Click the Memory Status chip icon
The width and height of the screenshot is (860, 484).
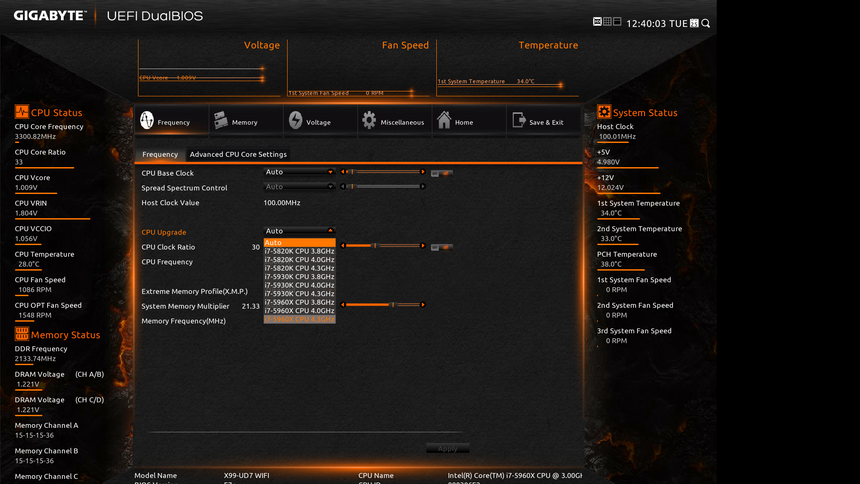pyautogui.click(x=21, y=334)
